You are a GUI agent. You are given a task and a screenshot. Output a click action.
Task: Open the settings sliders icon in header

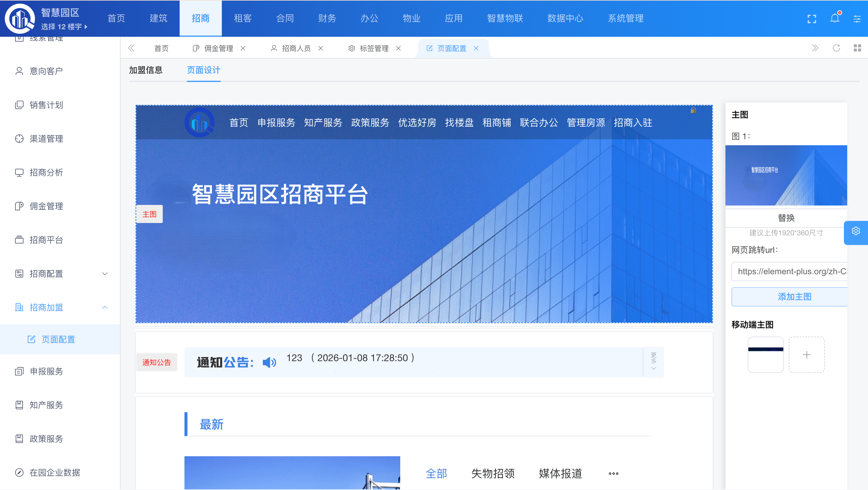tap(857, 19)
